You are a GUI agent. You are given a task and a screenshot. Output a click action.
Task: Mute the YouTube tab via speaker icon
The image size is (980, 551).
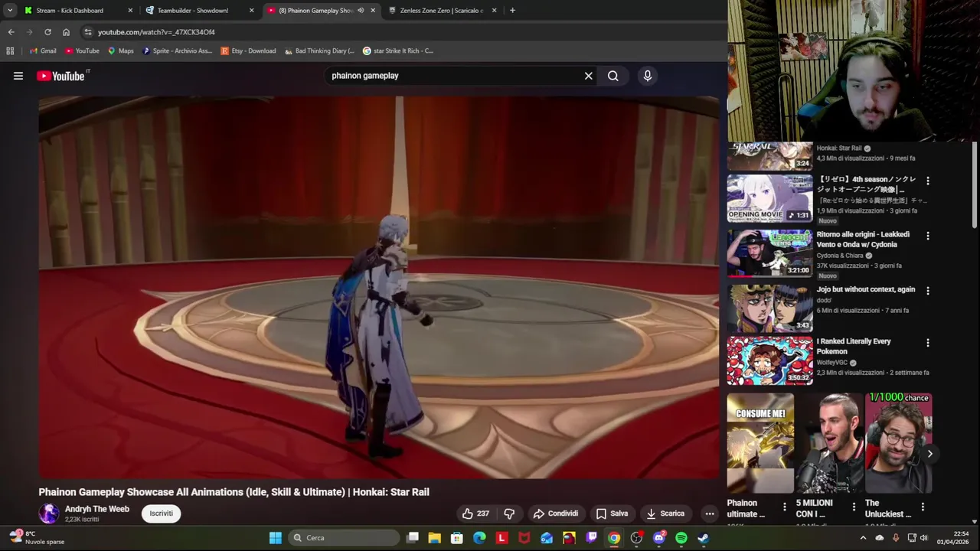361,11
